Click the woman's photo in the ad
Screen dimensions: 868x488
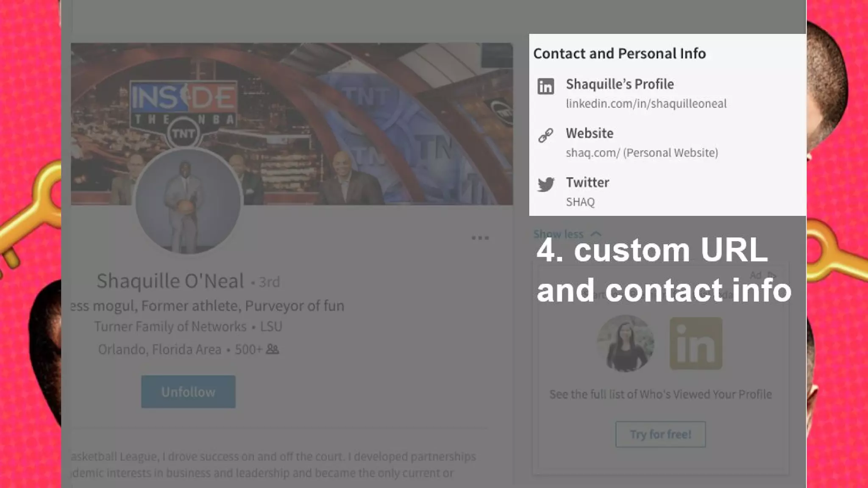click(x=625, y=344)
